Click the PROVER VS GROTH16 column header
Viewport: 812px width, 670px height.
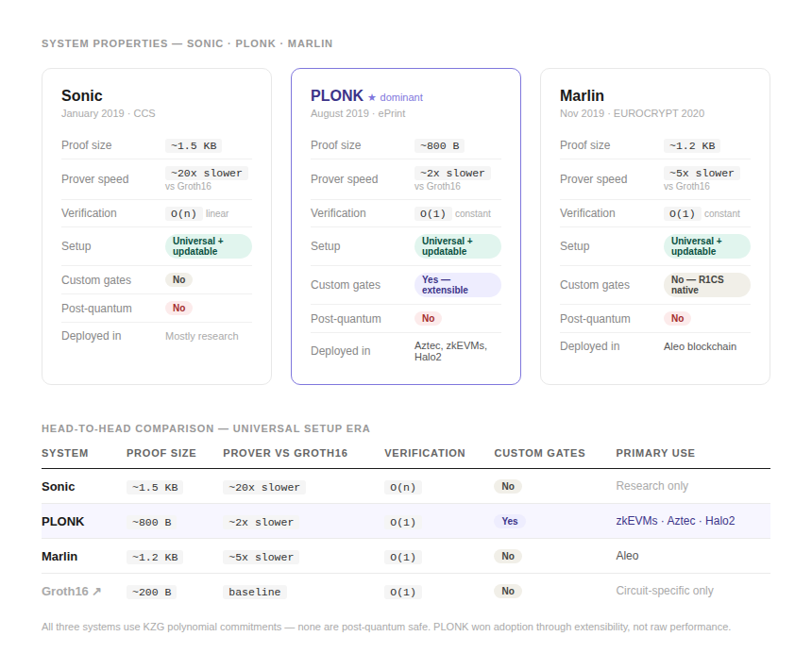[x=285, y=453]
